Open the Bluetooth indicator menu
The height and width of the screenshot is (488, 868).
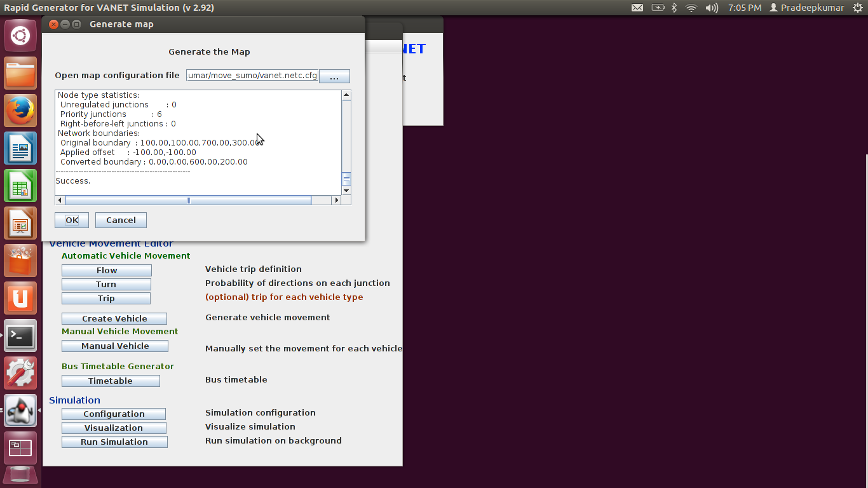[674, 8]
